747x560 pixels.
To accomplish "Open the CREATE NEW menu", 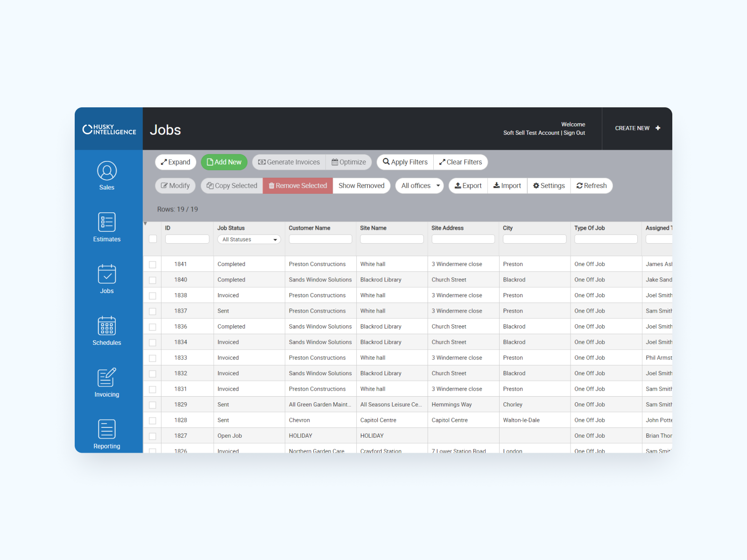I will [637, 128].
